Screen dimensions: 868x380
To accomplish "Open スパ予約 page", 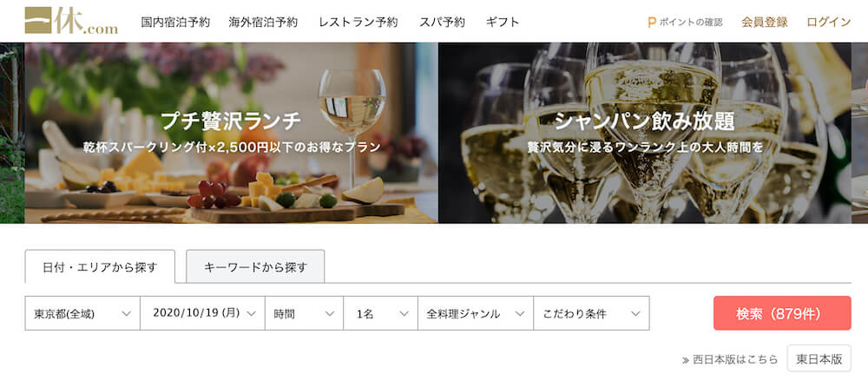I will [x=442, y=23].
